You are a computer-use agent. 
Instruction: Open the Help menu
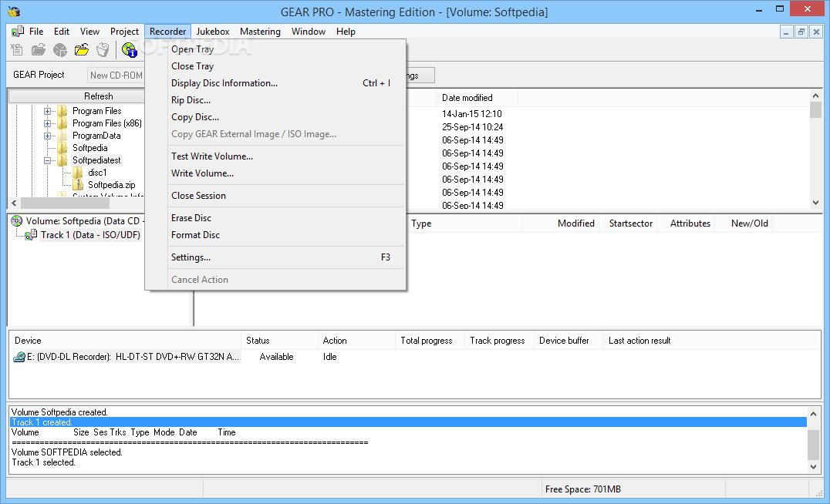[346, 31]
